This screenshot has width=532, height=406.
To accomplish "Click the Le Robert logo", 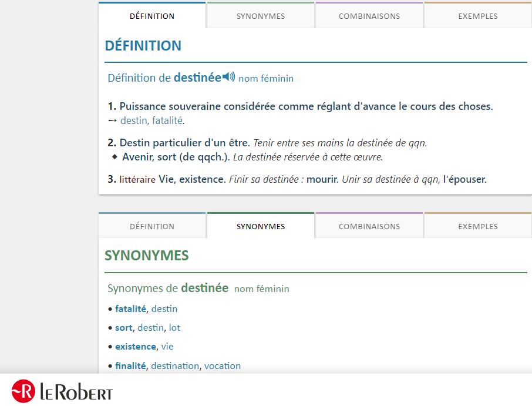I will tap(62, 391).
